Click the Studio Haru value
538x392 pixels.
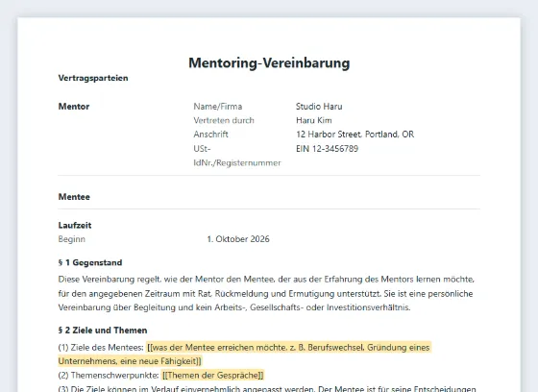(319, 107)
